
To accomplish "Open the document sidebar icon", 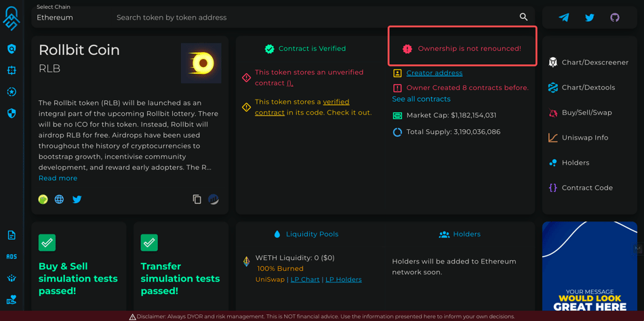I will (12, 235).
